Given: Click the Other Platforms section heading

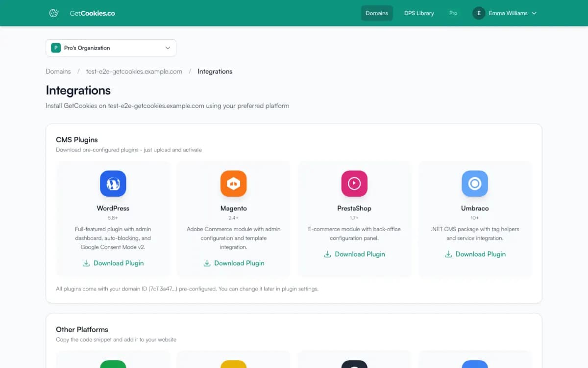Looking at the screenshot, I should [x=82, y=329].
